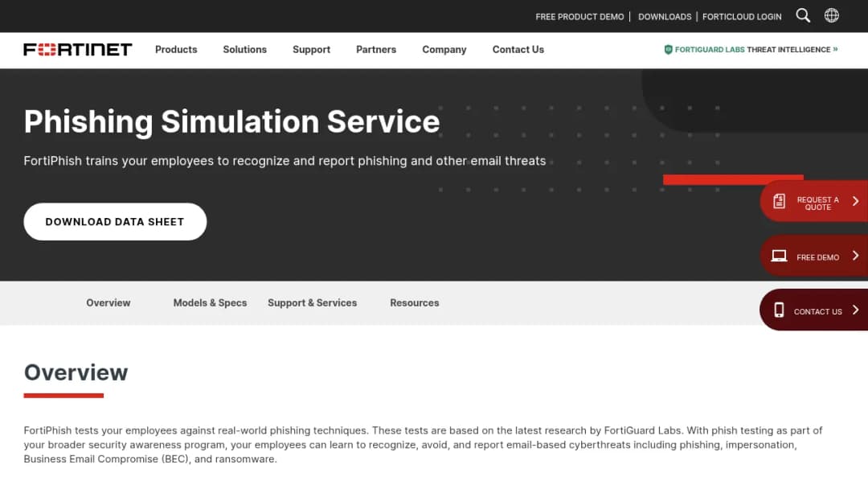Open FortiGuard Labs Threat Intelligence link
868x489 pixels.
(751, 49)
